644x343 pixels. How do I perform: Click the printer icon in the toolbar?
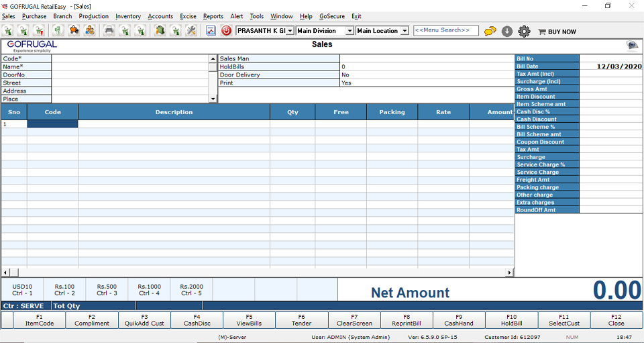[109, 31]
